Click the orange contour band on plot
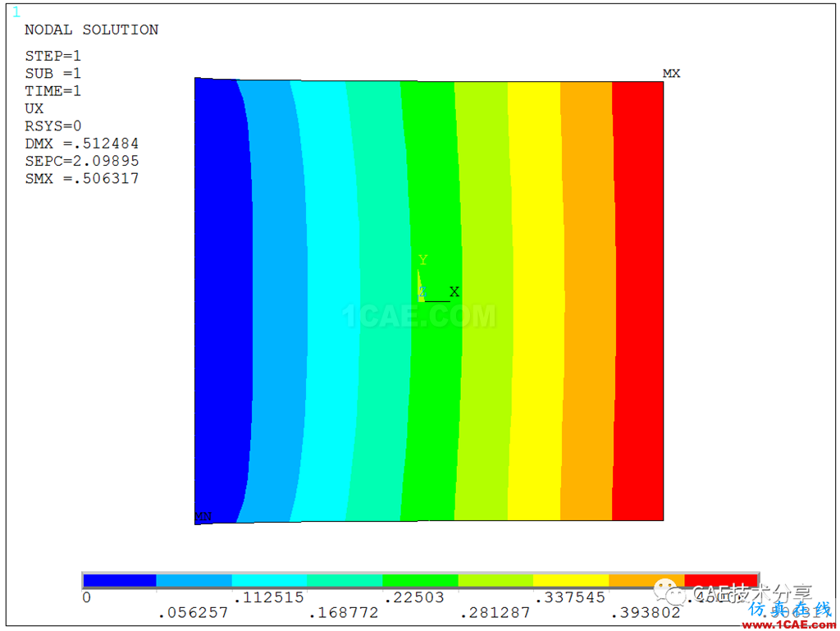This screenshot has width=840, height=631. click(587, 300)
